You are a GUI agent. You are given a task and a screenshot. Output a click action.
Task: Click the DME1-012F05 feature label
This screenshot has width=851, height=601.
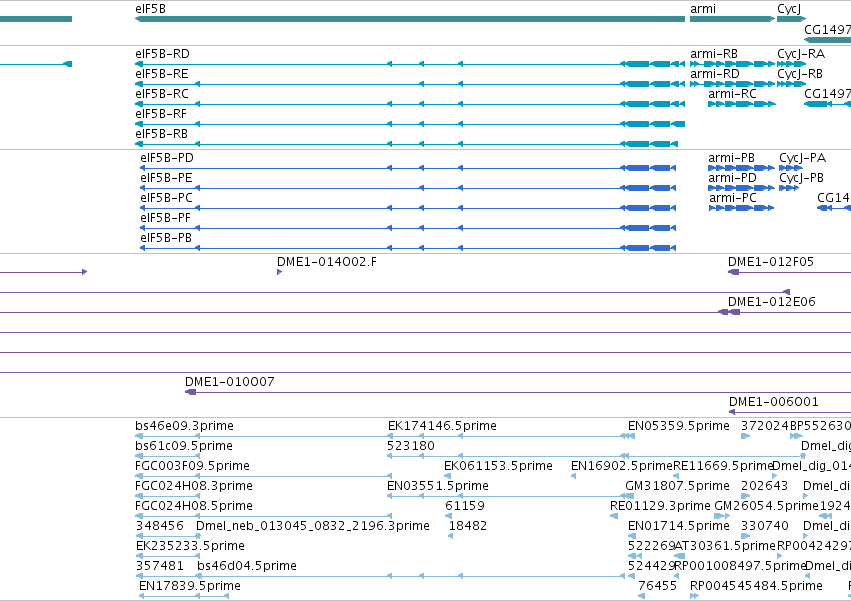click(x=771, y=262)
